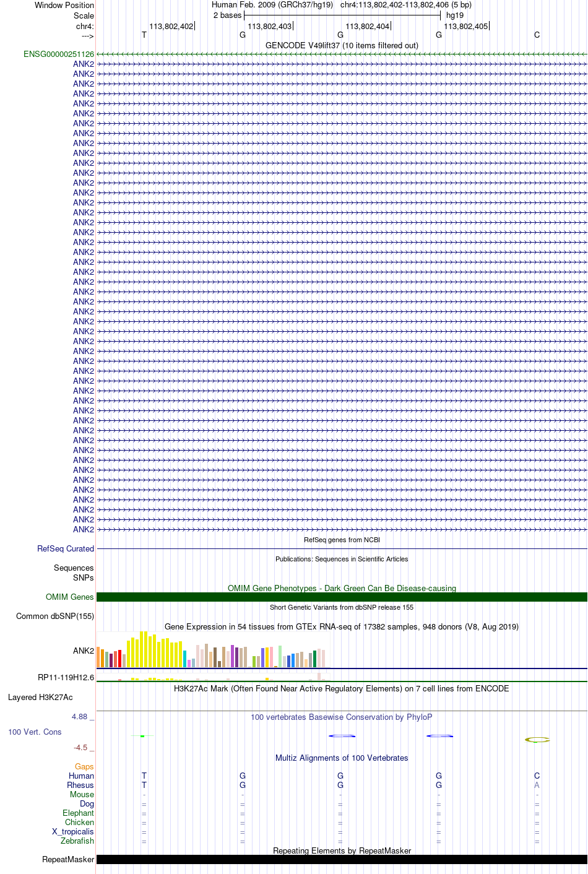588x874 pixels.
Task: Click the ANK2 GTEx expression bar chart
Action: pyautogui.click(x=213, y=649)
